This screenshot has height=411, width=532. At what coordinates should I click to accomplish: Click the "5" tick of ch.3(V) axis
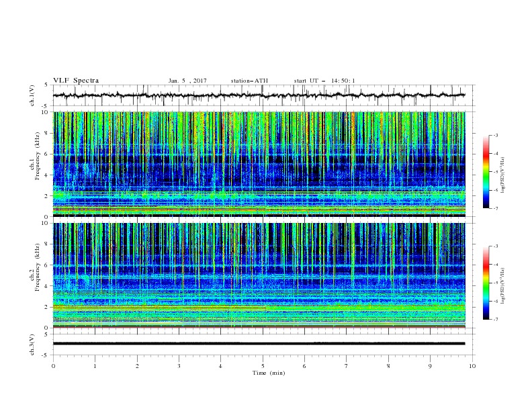pos(46,334)
